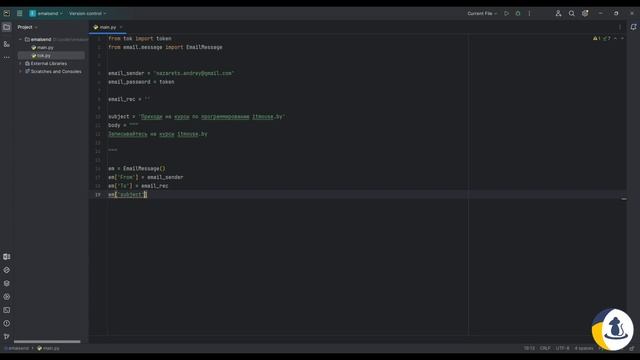Select External Libraries in project tree
The width and height of the screenshot is (640, 360).
click(x=46, y=64)
